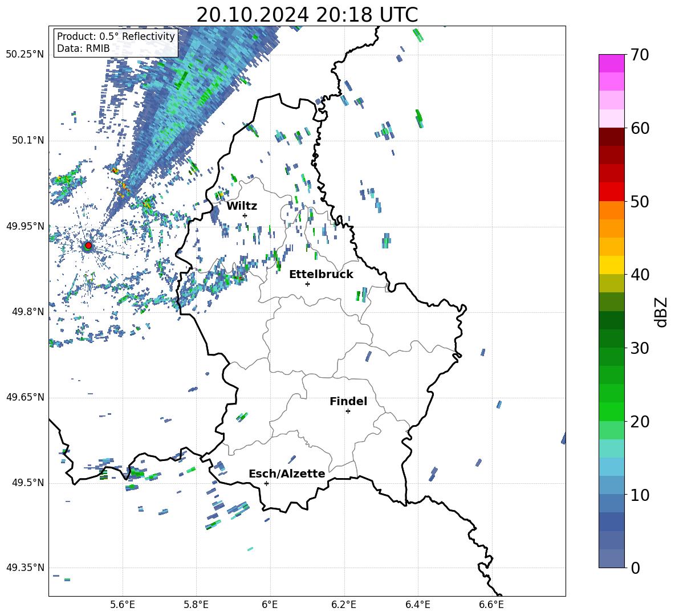Click the colorbar 40 tick label
The image size is (675, 616).
pos(639,275)
